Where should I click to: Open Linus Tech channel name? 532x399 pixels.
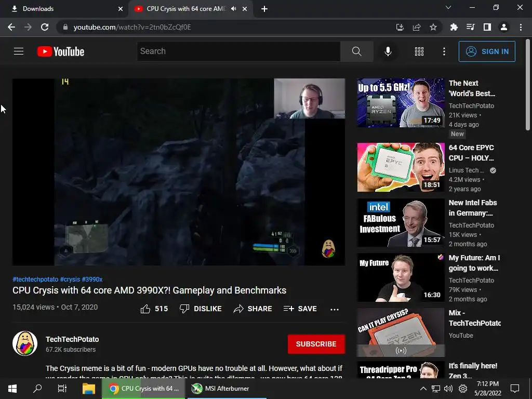click(467, 170)
